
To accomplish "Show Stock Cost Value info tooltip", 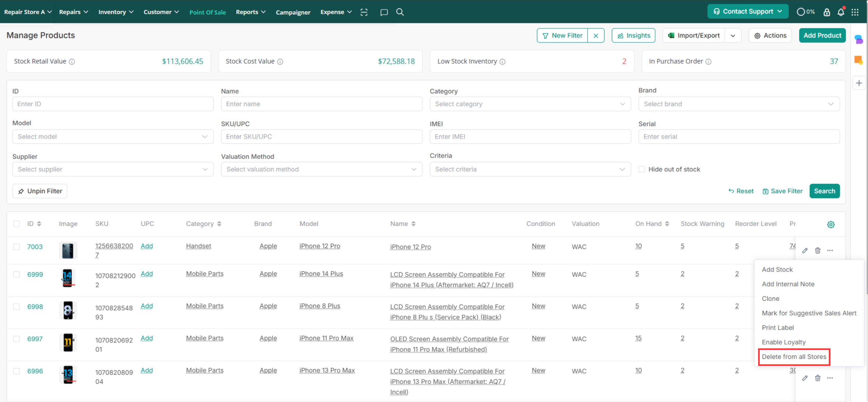I will tap(280, 62).
